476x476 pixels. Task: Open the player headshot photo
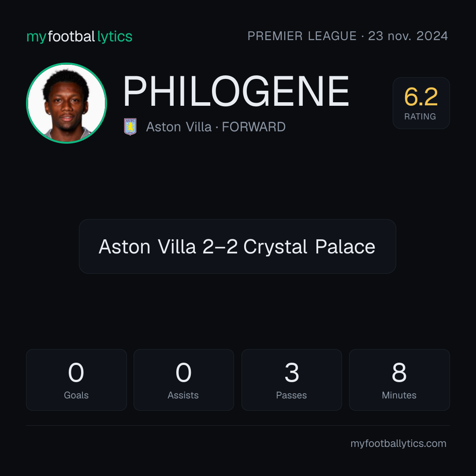67,103
